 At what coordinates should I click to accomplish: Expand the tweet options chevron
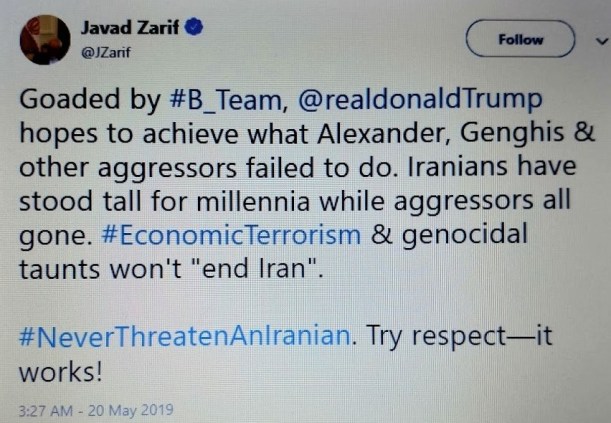tap(601, 42)
